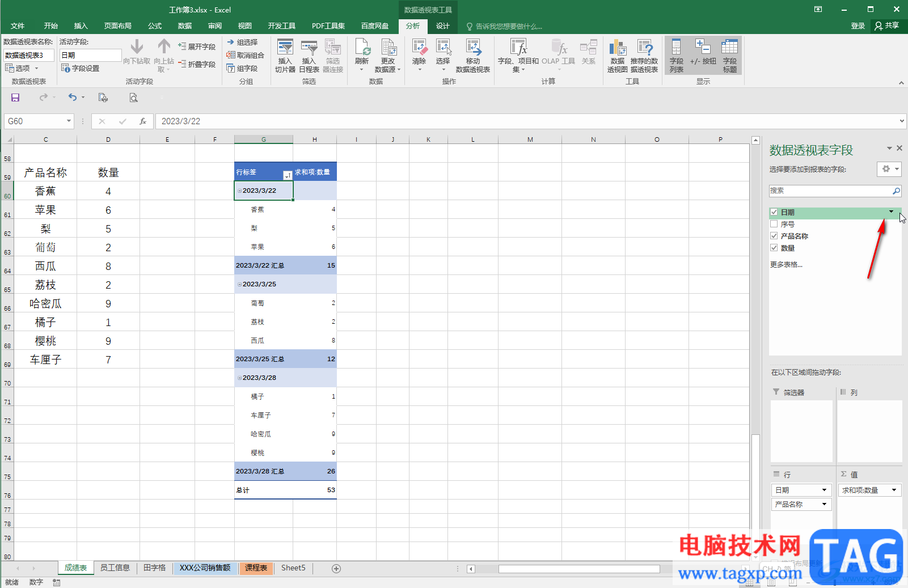
Task: Close the pivot table fields pane
Action: pos(899,148)
